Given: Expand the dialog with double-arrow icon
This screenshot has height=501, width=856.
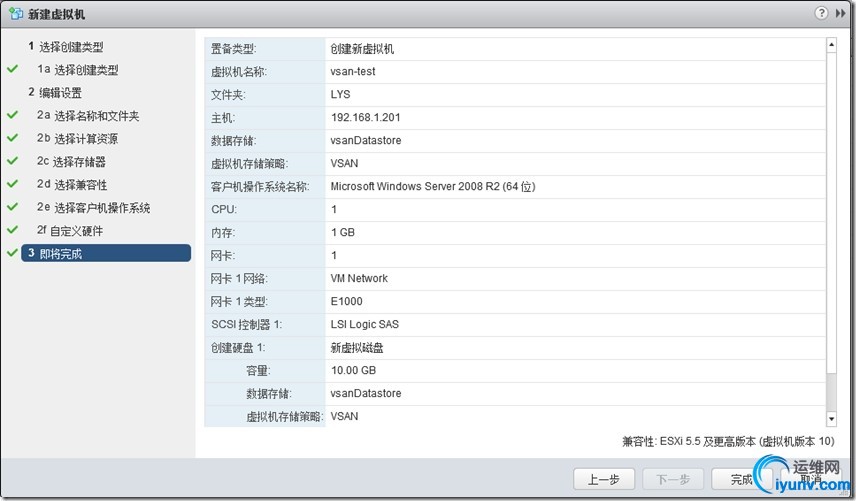Looking at the screenshot, I should tap(840, 13).
